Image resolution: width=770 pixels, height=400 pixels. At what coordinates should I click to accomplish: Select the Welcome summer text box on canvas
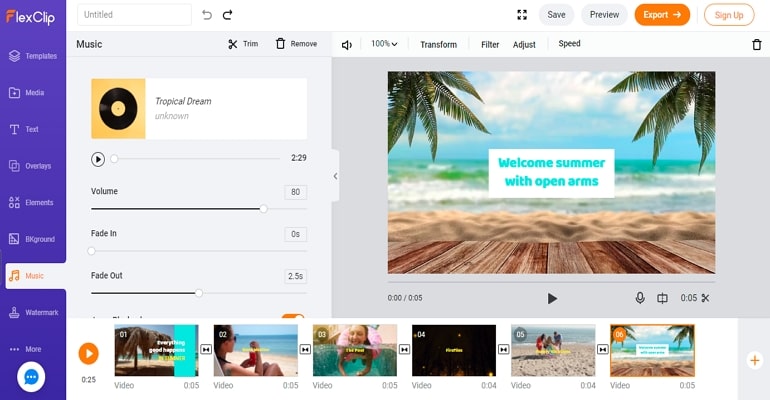click(551, 172)
